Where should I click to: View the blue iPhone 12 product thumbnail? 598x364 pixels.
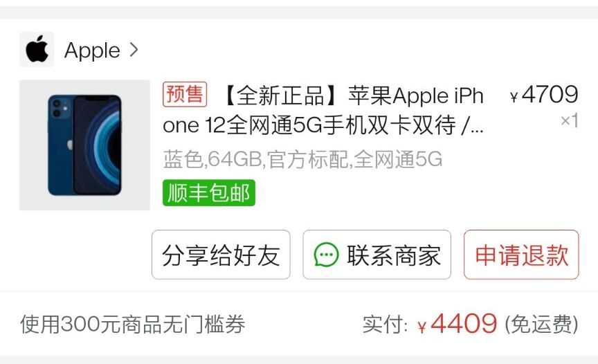[84, 145]
